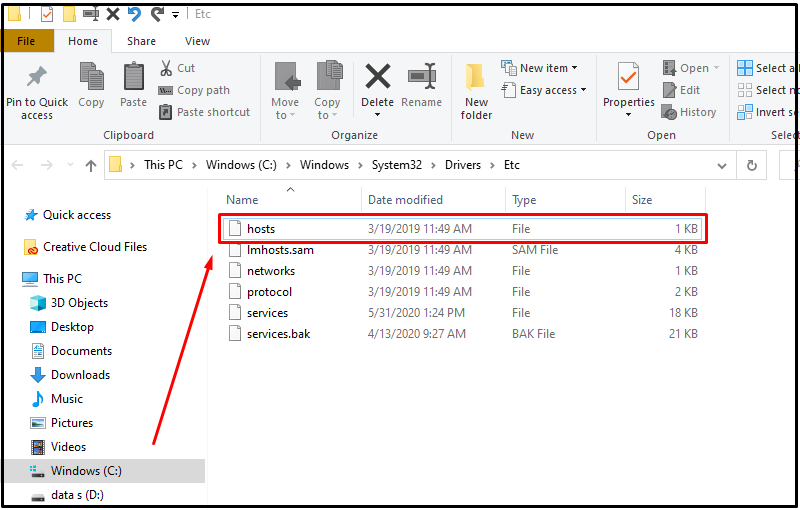
Task: Open 3D Objects in navigation pane
Action: (69, 303)
